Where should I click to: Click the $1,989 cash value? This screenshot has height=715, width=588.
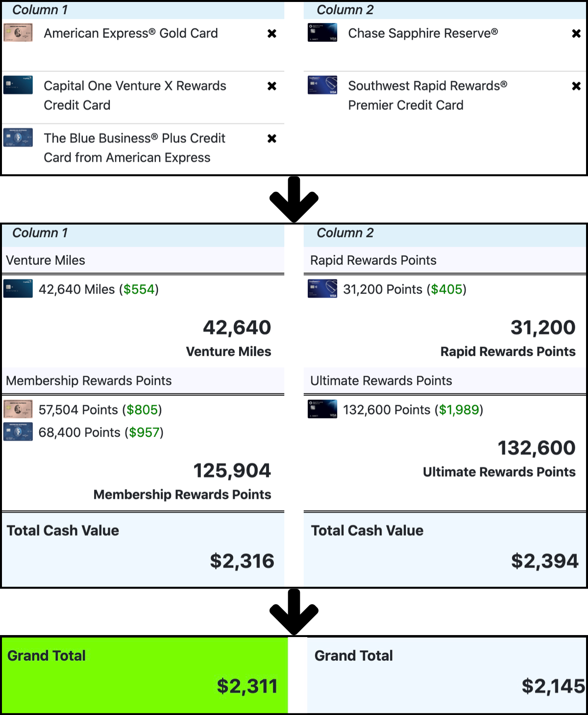pyautogui.click(x=459, y=410)
